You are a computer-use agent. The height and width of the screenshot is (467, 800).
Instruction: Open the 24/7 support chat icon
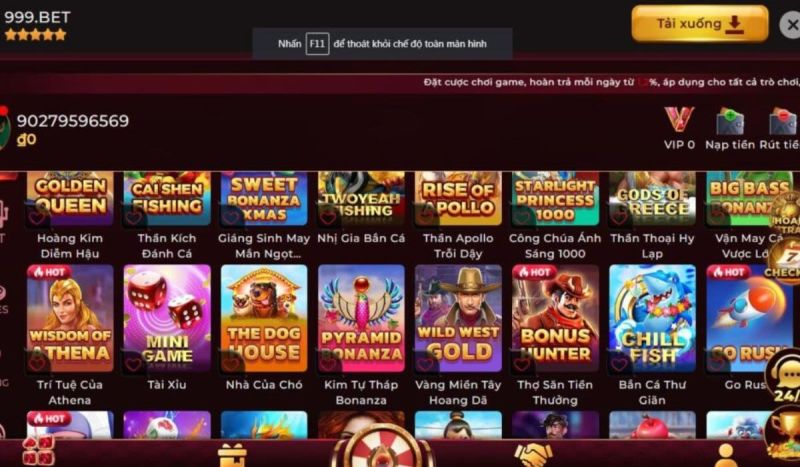pyautogui.click(x=786, y=379)
